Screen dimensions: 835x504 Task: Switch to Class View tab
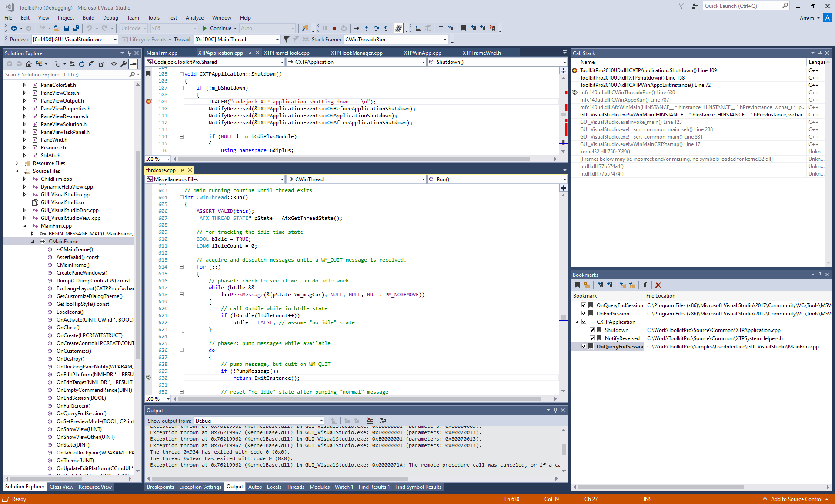(x=61, y=487)
